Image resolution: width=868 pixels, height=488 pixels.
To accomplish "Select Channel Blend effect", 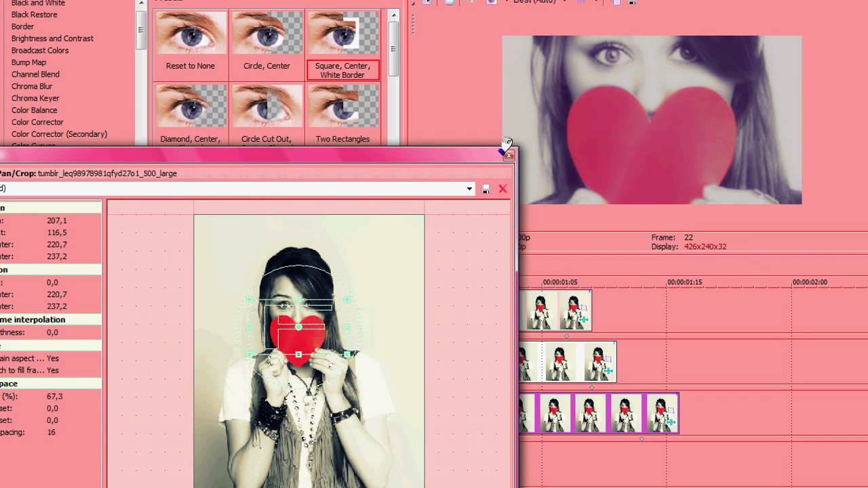I will point(35,75).
